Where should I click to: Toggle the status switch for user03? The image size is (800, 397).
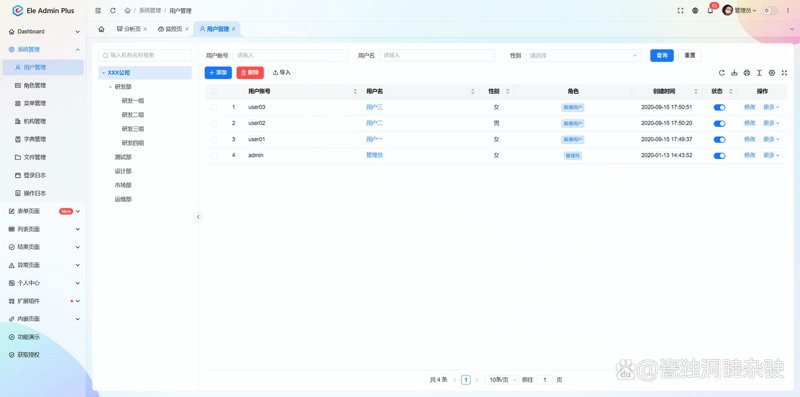coord(719,108)
